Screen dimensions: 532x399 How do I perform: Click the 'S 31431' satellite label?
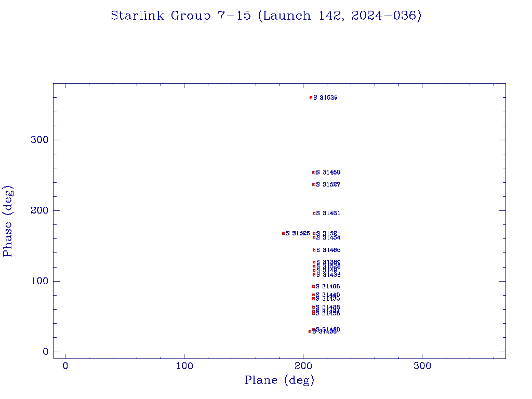[328, 213]
